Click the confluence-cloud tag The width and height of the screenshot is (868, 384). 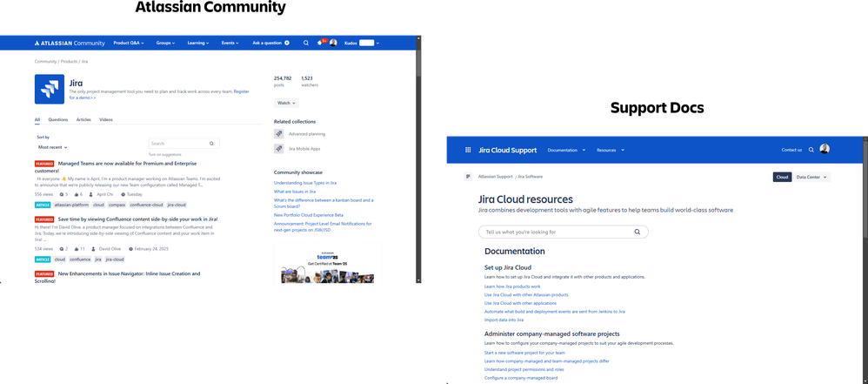click(147, 205)
